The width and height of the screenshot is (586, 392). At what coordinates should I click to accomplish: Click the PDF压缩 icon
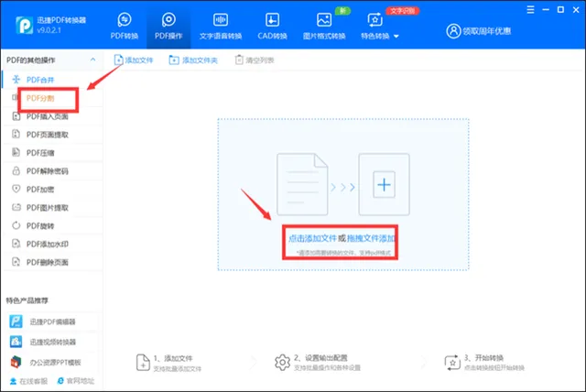coord(16,152)
